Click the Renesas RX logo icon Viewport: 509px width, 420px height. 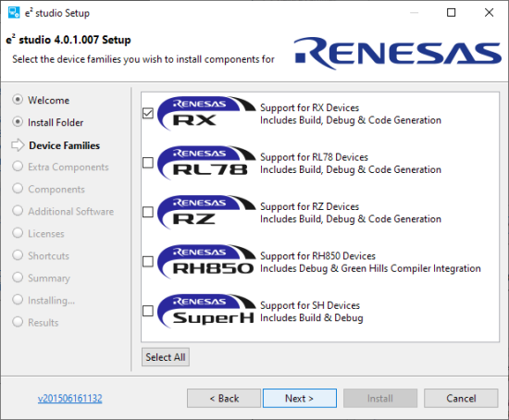pyautogui.click(x=206, y=113)
